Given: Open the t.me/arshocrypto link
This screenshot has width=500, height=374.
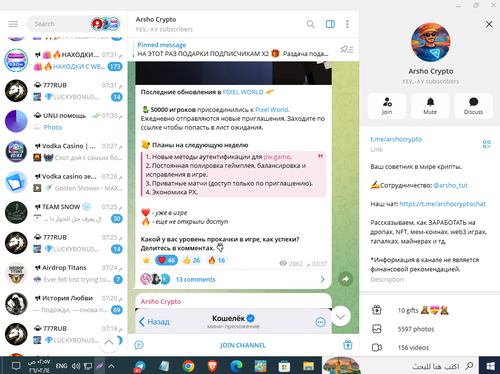Looking at the screenshot, I should click(x=396, y=139).
